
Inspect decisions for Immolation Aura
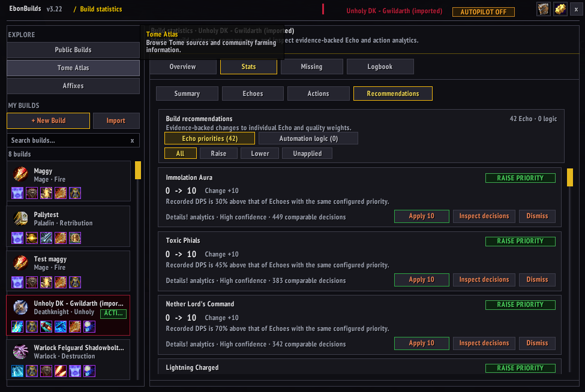(484, 216)
